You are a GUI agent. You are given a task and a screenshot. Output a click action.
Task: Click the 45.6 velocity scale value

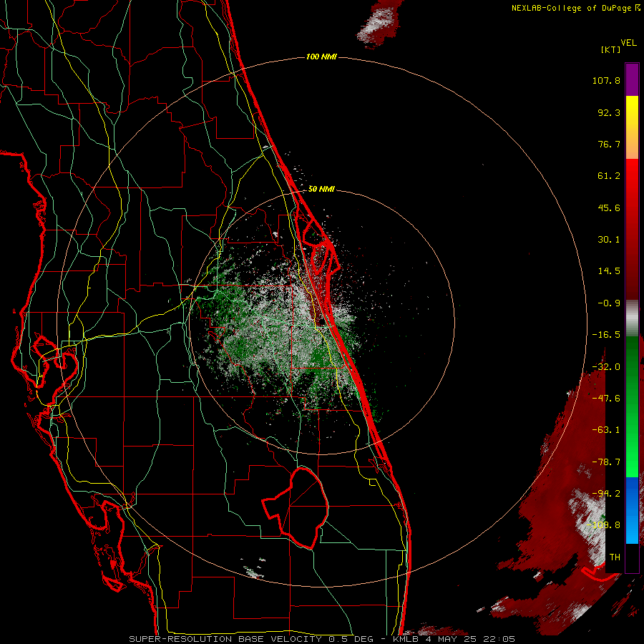609,208
